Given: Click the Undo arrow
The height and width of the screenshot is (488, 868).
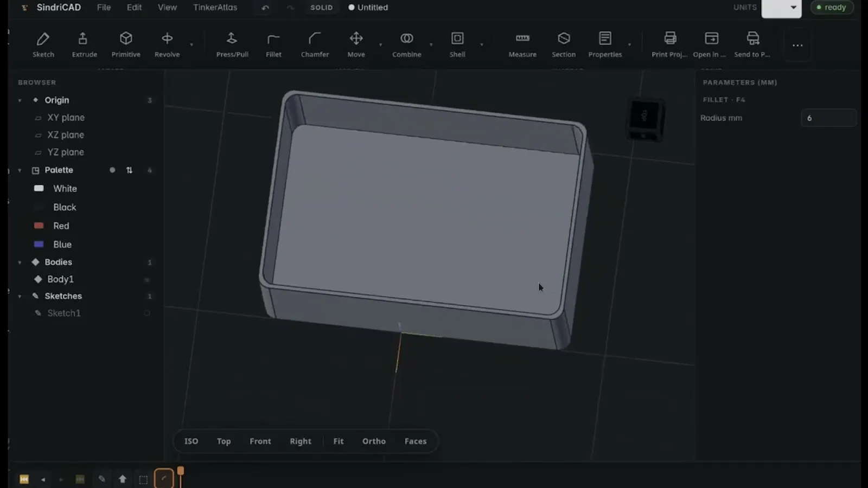Looking at the screenshot, I should pyautogui.click(x=265, y=8).
